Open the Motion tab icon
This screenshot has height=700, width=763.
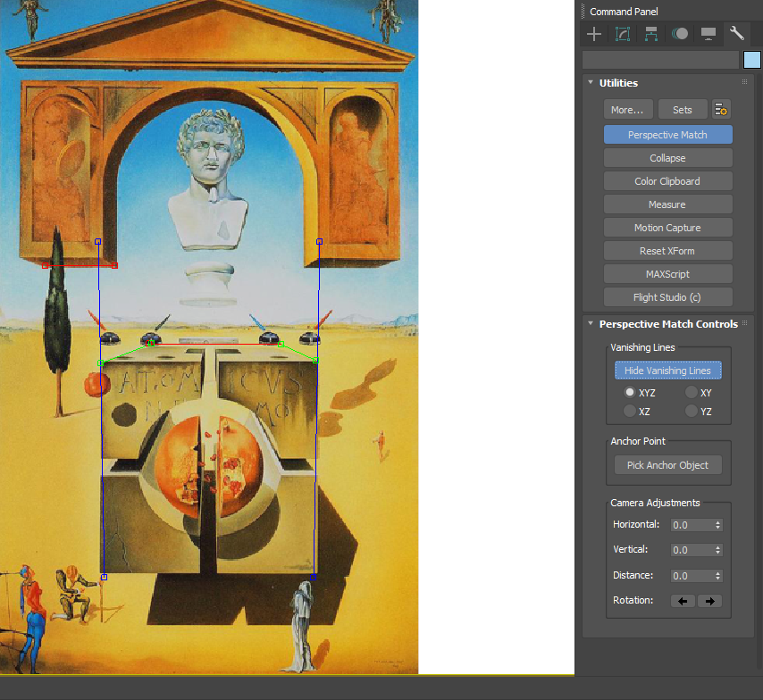(680, 34)
